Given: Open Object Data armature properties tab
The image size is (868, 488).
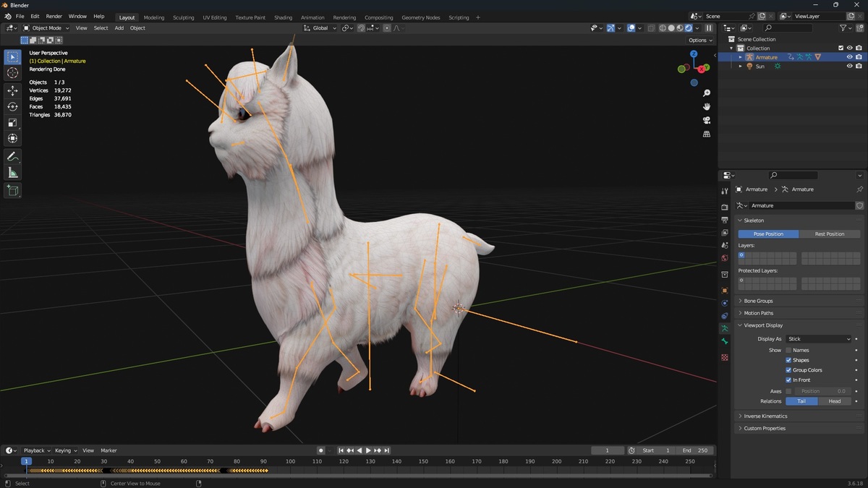Looking at the screenshot, I should 725,328.
